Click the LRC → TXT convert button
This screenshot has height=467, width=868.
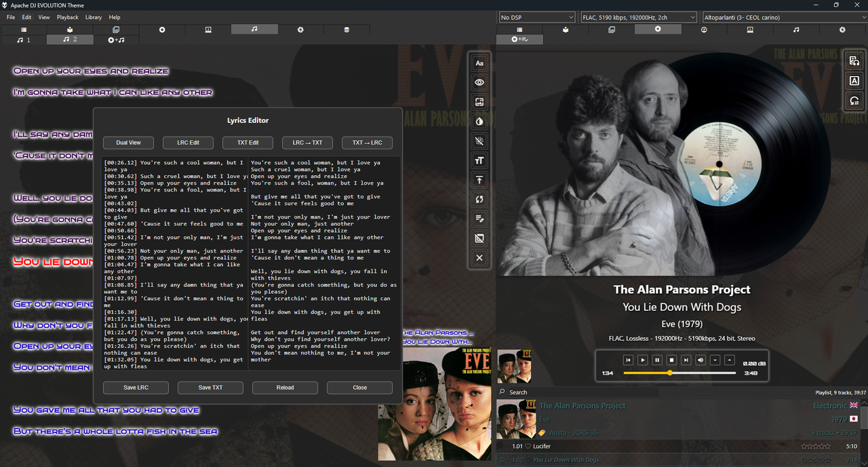[x=307, y=143]
